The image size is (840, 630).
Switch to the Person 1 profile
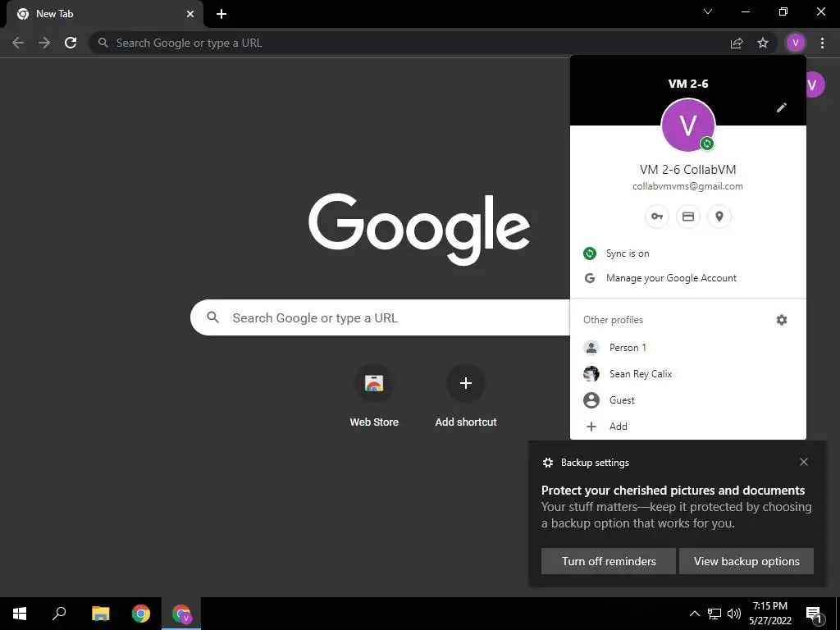click(688, 348)
